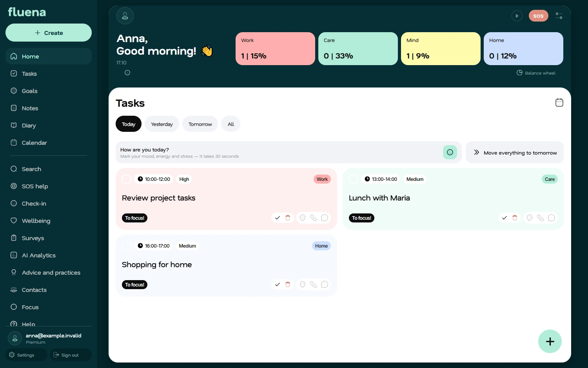
Task: Start focus on Review project tasks
Action: point(134,218)
